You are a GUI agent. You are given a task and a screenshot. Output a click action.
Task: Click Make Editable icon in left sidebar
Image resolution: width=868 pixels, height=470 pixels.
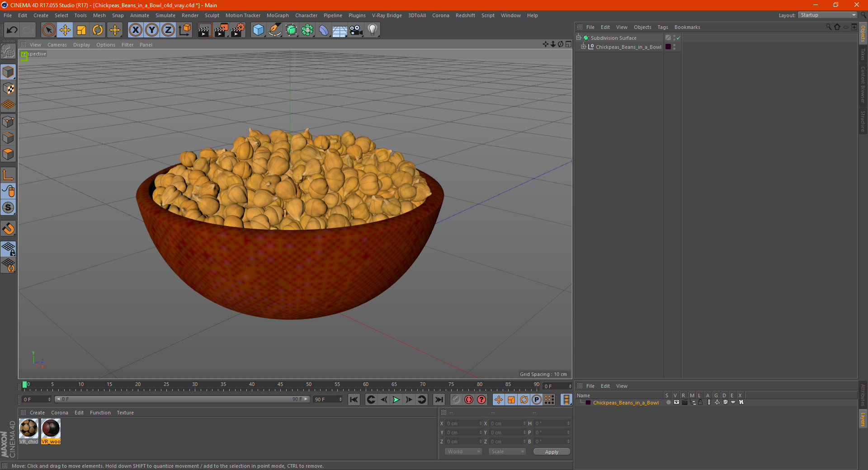click(8, 52)
